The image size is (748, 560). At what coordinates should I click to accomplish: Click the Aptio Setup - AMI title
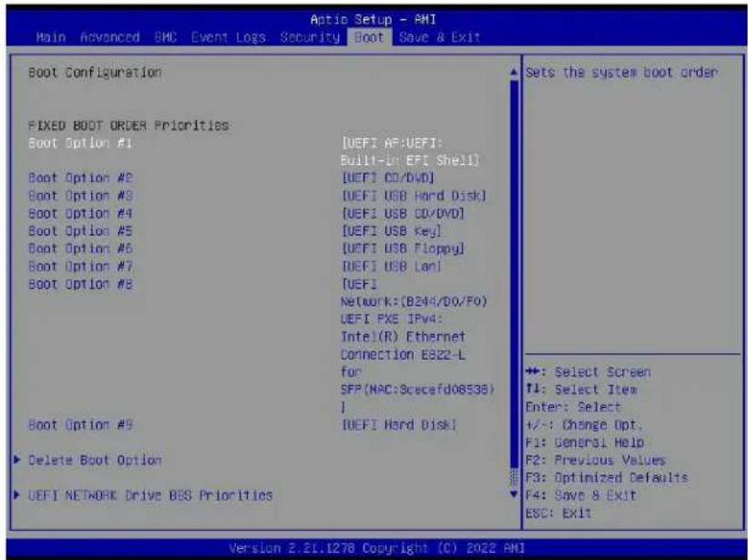pos(373,19)
